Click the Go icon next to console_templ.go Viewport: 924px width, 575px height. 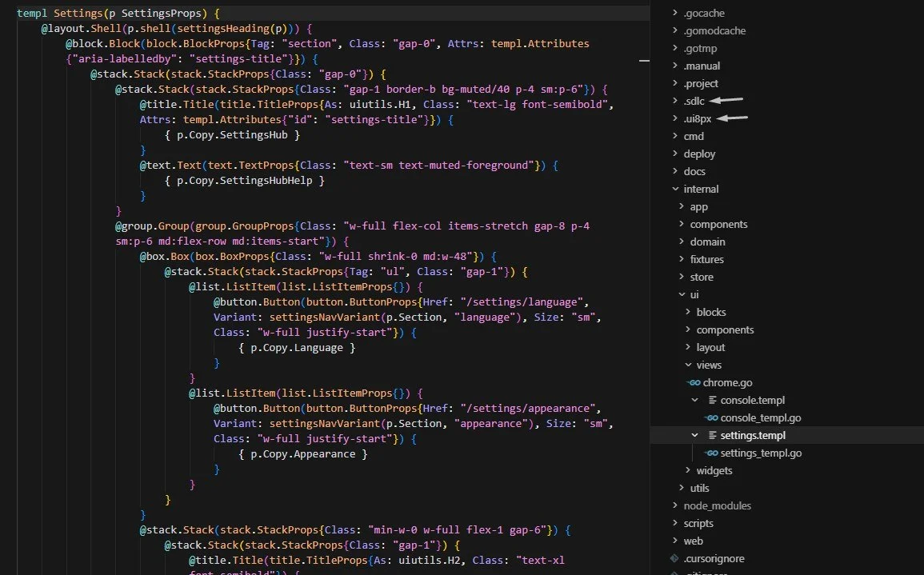[x=712, y=418]
